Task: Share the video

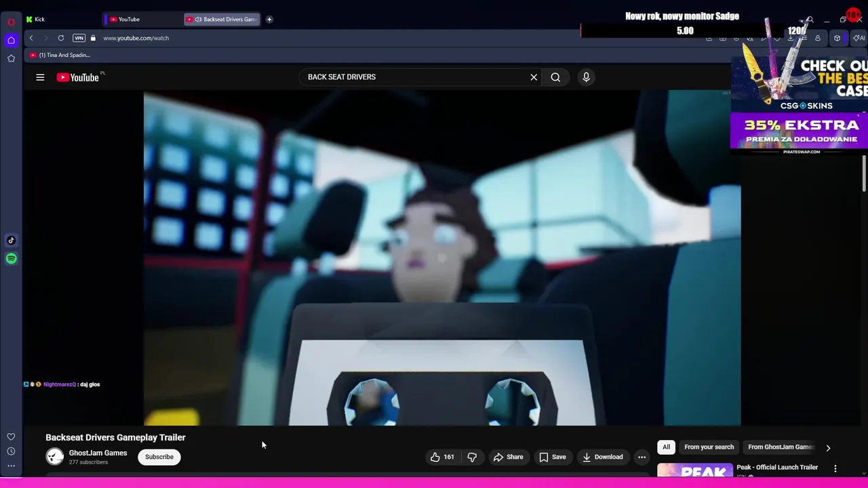Action: pyautogui.click(x=508, y=457)
